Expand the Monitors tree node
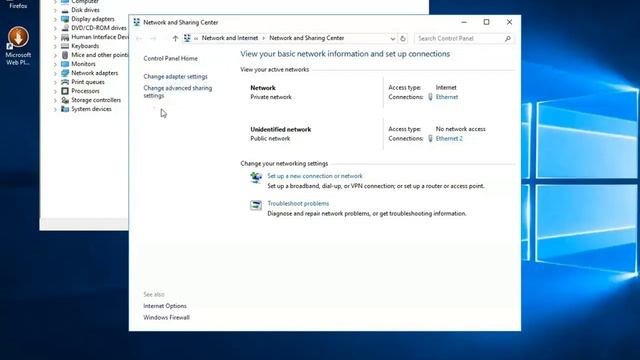This screenshot has width=640, height=360. [55, 64]
